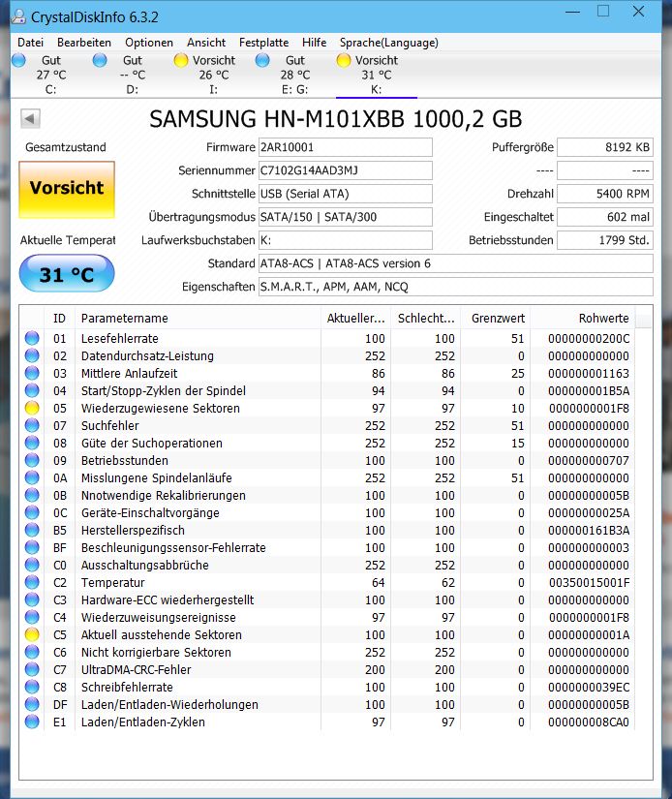The width and height of the screenshot is (672, 799).
Task: Select raw value 000000008CA0
Action: coord(589,722)
